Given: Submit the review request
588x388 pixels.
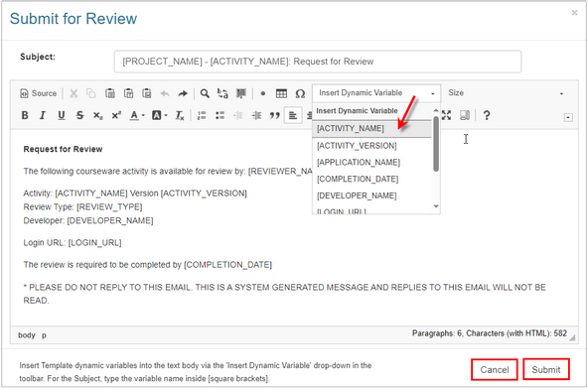Looking at the screenshot, I should tap(546, 370).
